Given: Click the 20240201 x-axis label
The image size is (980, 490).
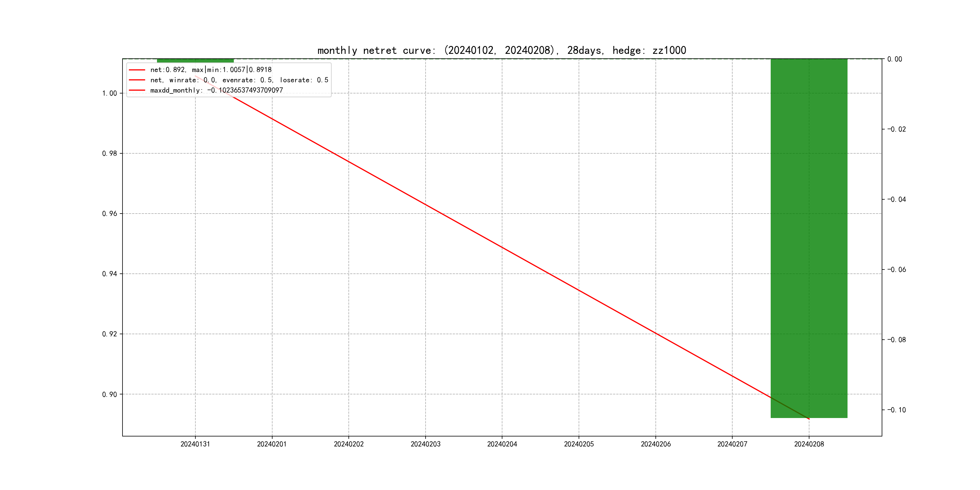Looking at the screenshot, I should [x=272, y=444].
